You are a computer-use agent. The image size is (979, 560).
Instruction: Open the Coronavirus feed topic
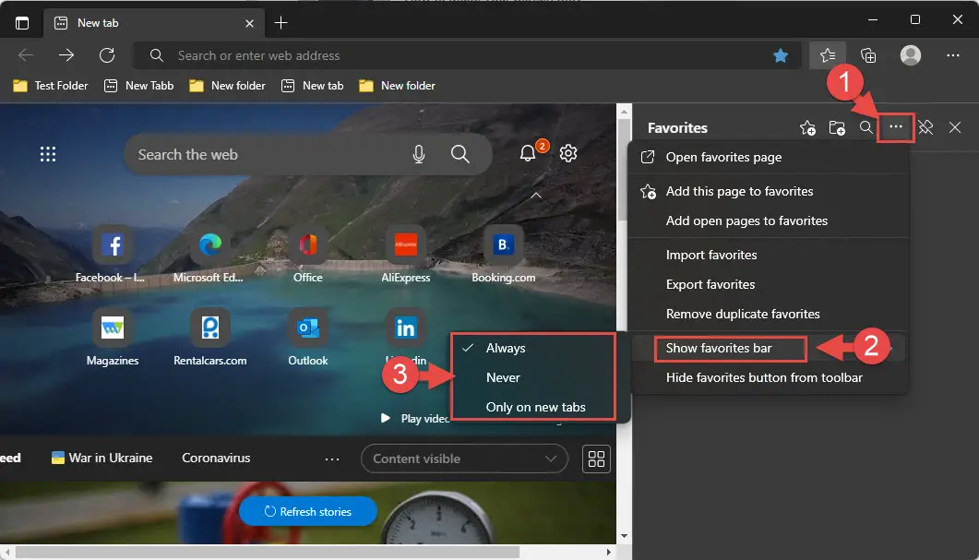click(216, 458)
